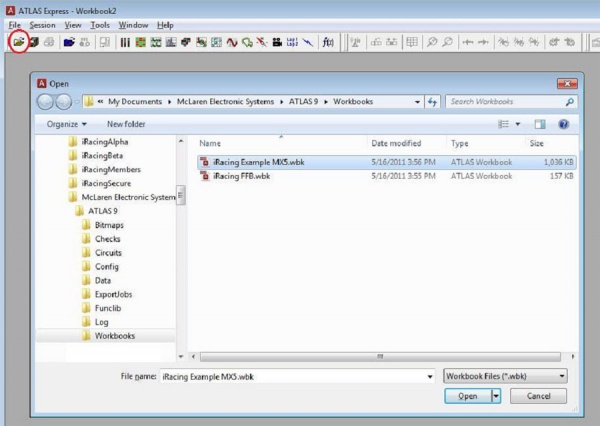Click the Open button
The width and height of the screenshot is (600, 426).
pos(467,396)
